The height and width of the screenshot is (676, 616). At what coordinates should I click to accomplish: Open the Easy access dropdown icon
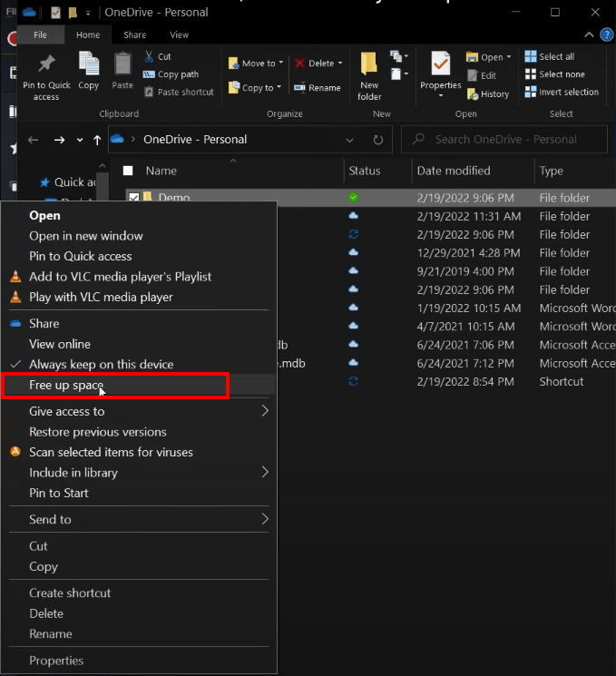click(x=399, y=74)
